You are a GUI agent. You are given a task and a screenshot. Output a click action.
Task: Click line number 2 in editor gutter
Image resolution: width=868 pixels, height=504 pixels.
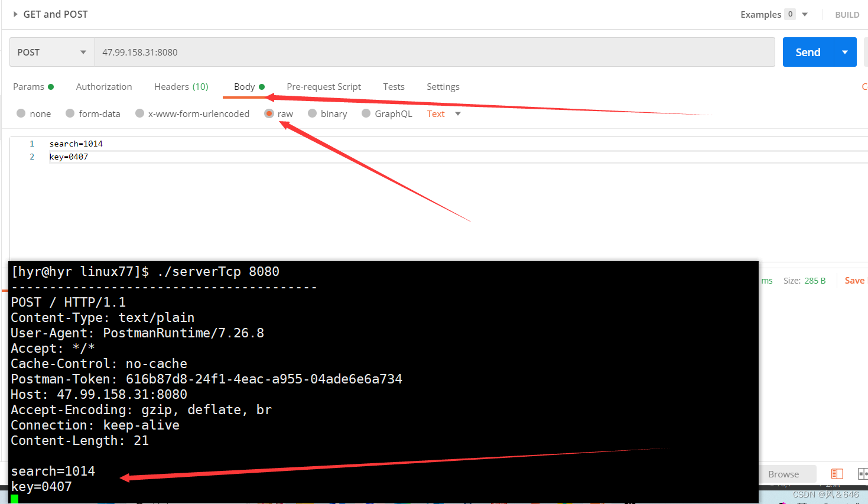tap(32, 157)
